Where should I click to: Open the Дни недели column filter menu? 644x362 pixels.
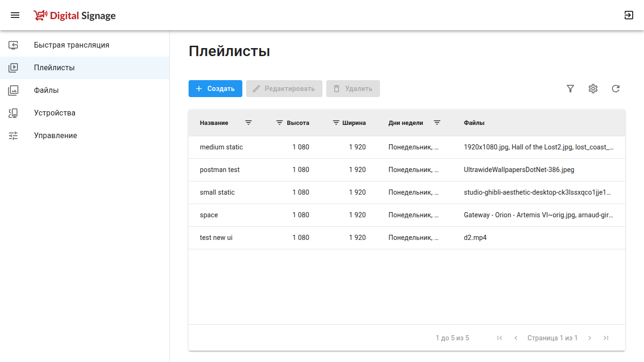437,123
